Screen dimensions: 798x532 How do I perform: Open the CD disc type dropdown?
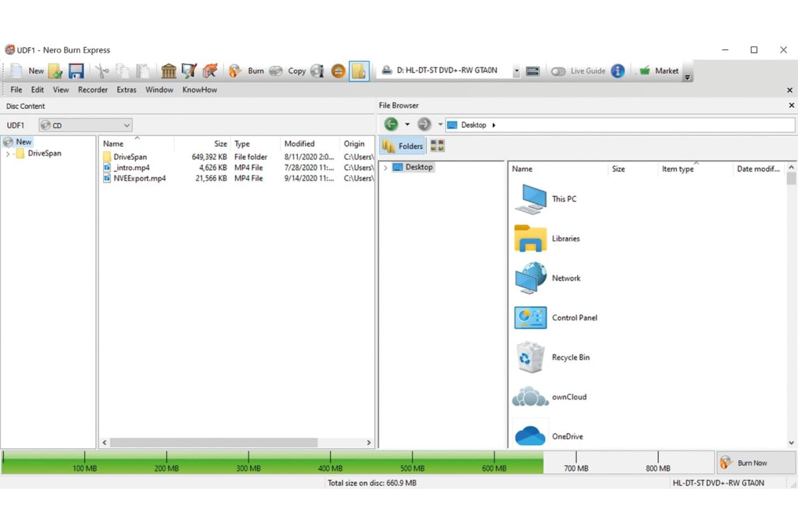point(85,125)
